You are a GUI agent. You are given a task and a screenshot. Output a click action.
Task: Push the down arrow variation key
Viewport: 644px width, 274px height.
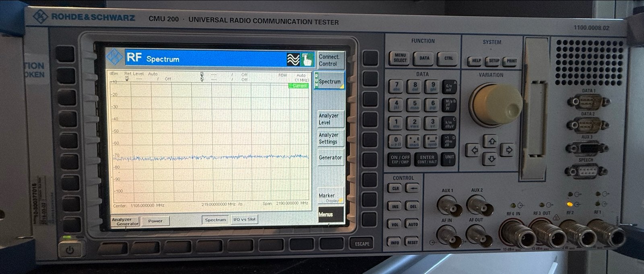(x=491, y=159)
